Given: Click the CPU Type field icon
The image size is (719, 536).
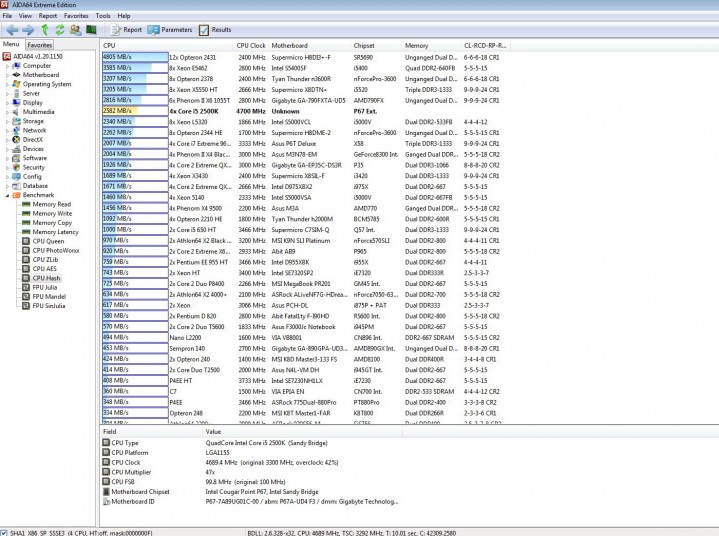Looking at the screenshot, I should [106, 442].
